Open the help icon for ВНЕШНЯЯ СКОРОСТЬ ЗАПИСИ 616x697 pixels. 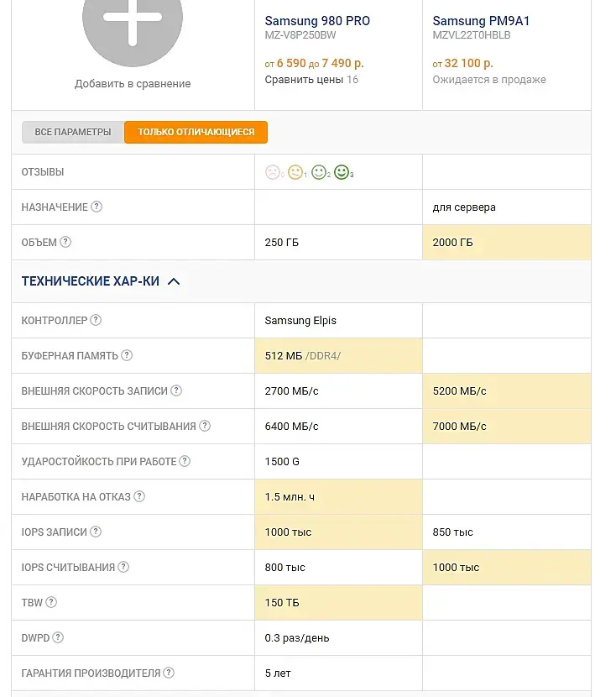(x=176, y=390)
